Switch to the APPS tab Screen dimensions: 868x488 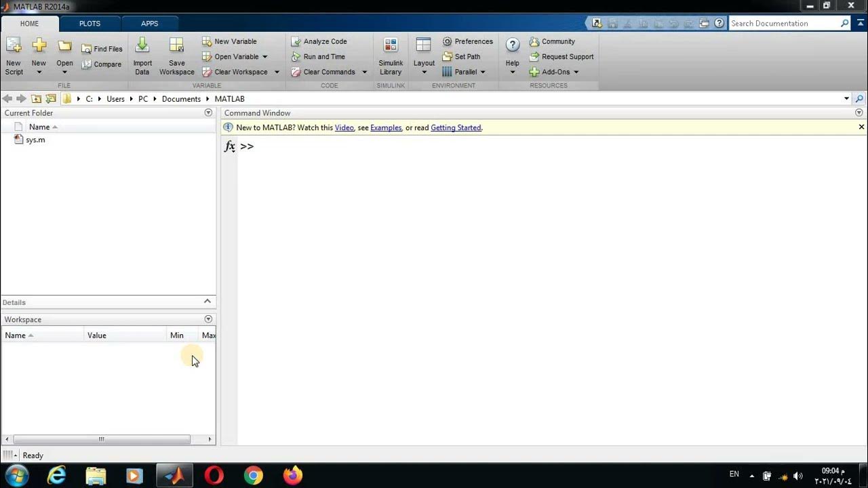click(150, 23)
